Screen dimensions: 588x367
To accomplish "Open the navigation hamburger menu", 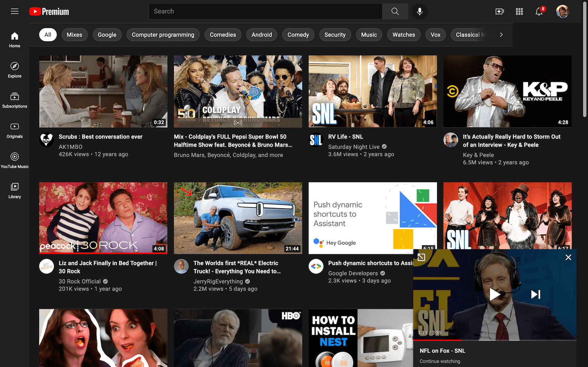I will pyautogui.click(x=15, y=11).
